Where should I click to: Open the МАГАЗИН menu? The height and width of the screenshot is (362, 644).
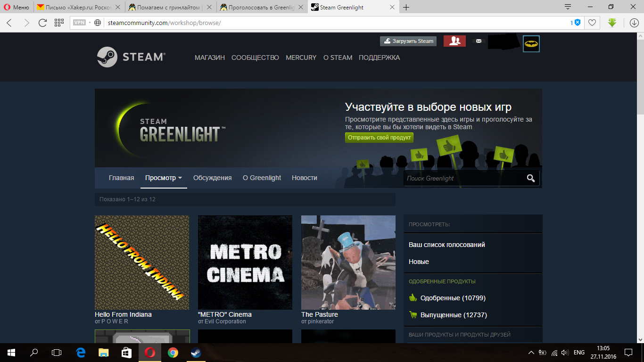coord(210,58)
